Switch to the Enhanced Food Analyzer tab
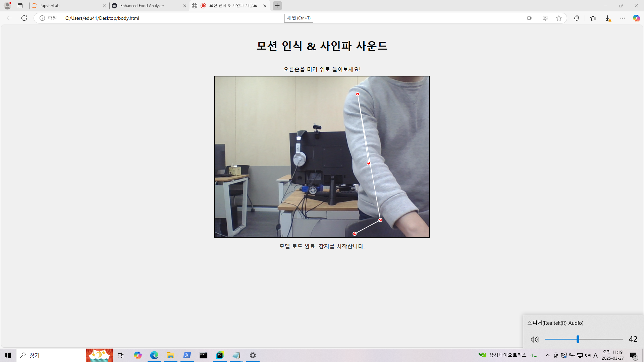 148,6
